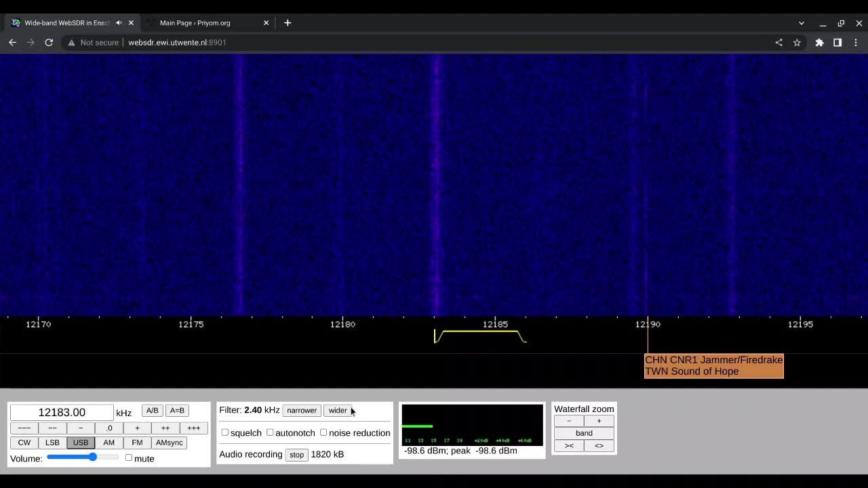Stop the audio recording
The image size is (868, 488).
tap(296, 455)
